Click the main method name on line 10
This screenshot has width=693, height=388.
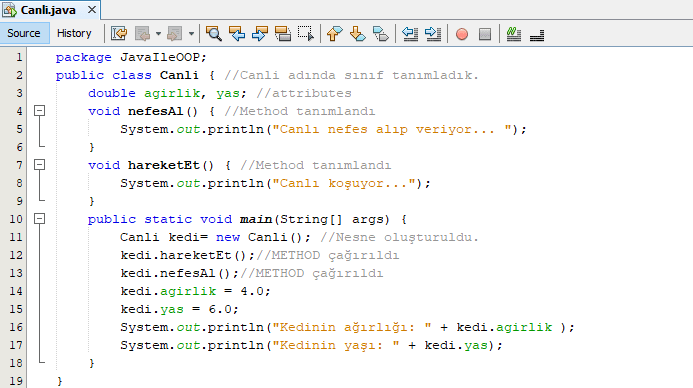coord(256,219)
